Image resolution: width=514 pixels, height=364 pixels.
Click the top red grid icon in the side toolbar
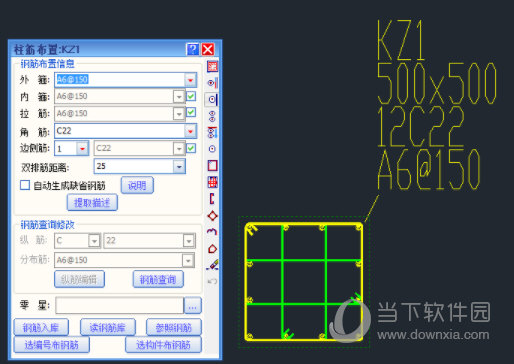point(212,66)
